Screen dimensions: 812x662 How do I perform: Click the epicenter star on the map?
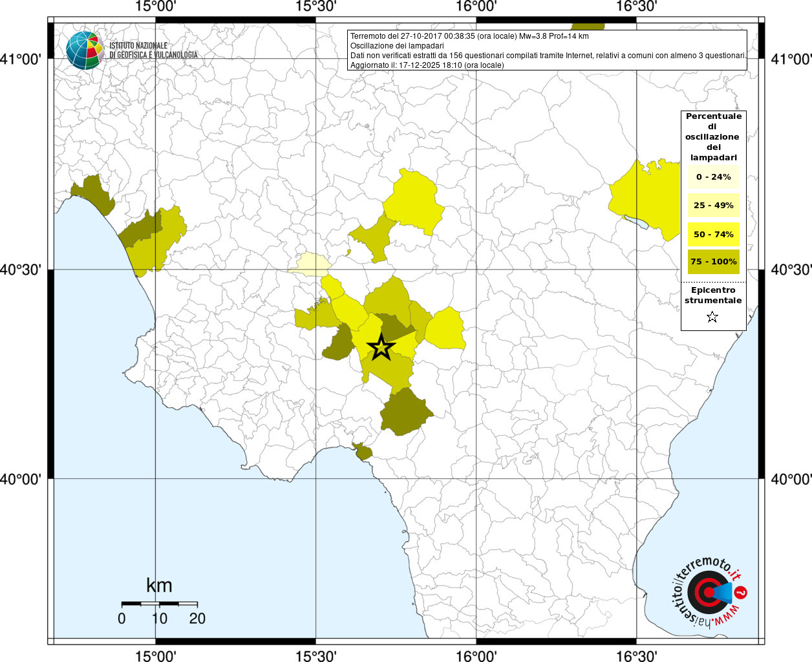click(x=381, y=347)
